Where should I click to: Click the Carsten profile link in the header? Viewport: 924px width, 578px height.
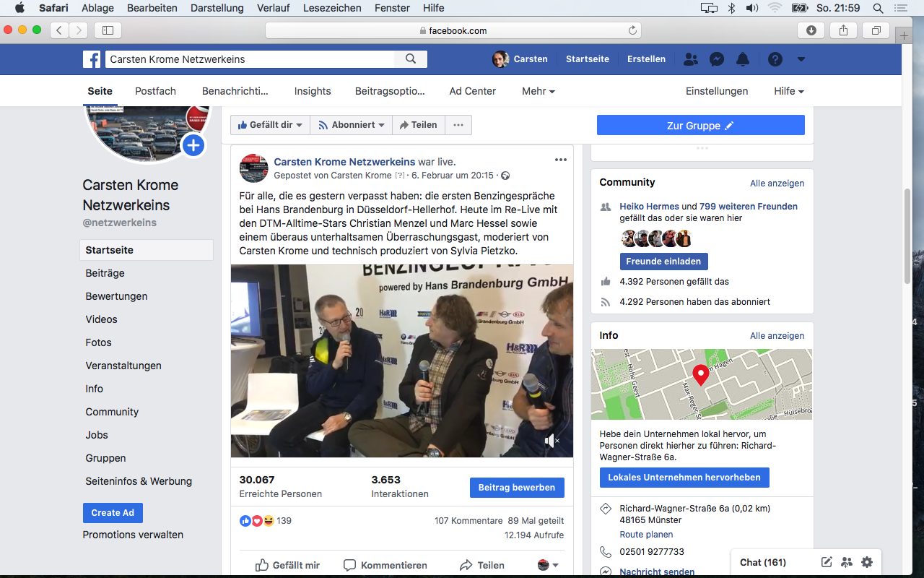(x=520, y=59)
